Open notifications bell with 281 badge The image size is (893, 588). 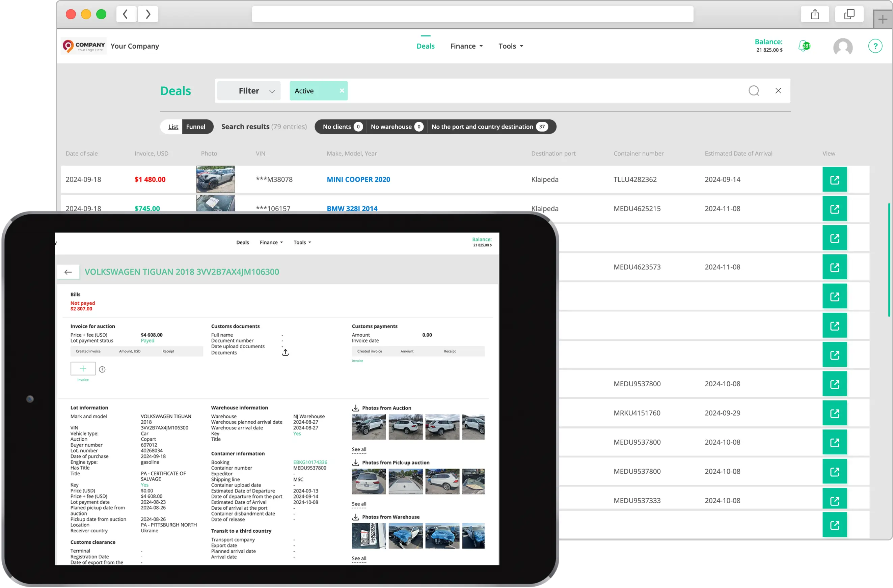click(x=804, y=46)
